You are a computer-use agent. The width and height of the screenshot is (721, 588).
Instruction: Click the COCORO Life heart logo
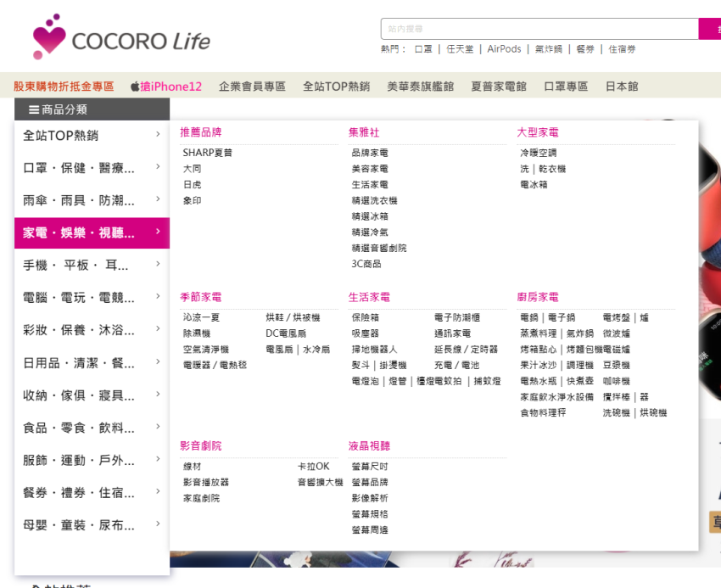point(48,36)
